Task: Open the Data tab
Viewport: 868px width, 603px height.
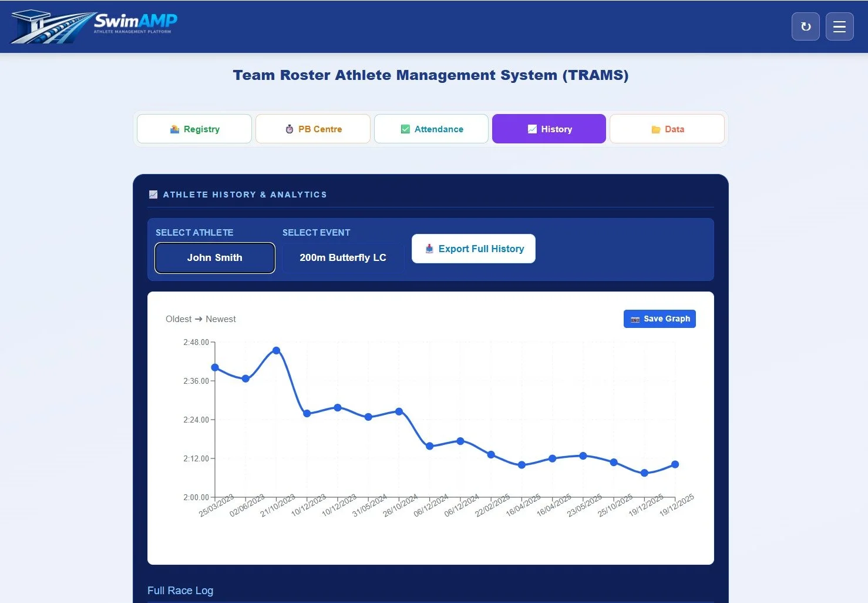Action: 667,129
